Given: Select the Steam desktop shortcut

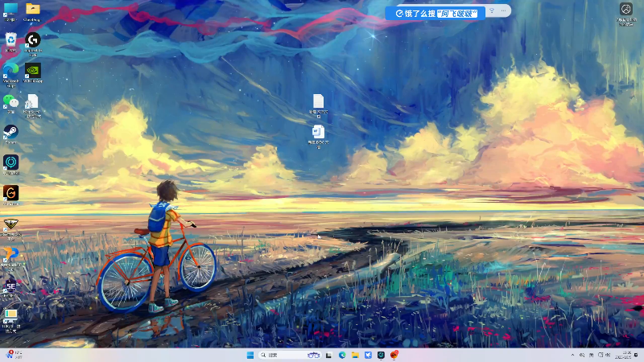Looking at the screenshot, I should pyautogui.click(x=10, y=134).
